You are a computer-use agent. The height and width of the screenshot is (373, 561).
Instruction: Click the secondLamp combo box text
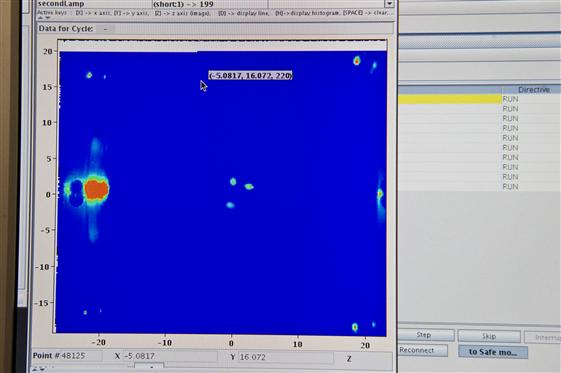(61, 4)
